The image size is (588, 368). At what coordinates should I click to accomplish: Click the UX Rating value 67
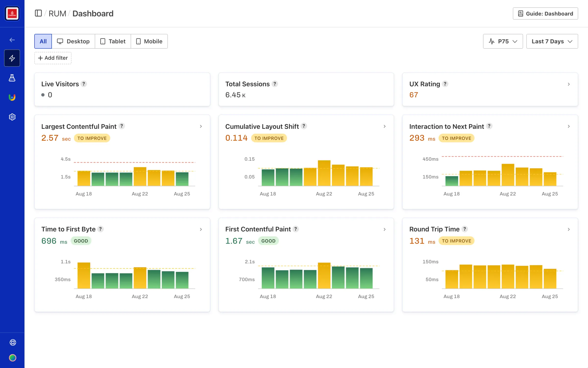pyautogui.click(x=414, y=95)
